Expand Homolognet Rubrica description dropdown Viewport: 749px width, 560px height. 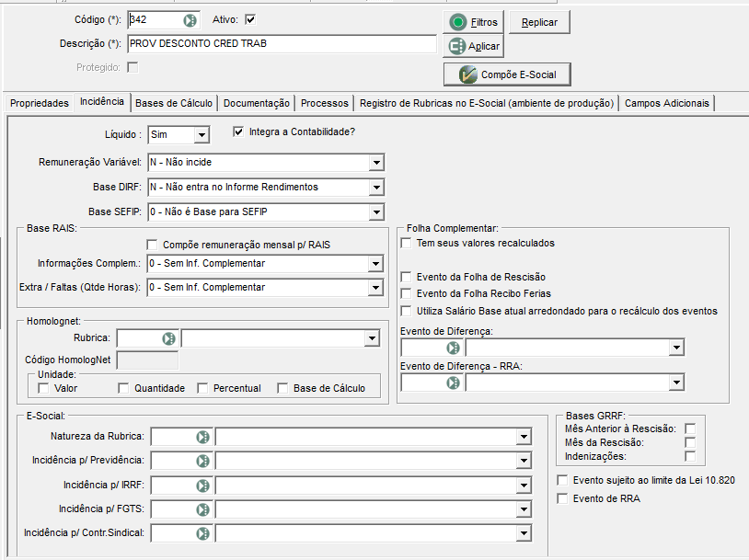[372, 338]
